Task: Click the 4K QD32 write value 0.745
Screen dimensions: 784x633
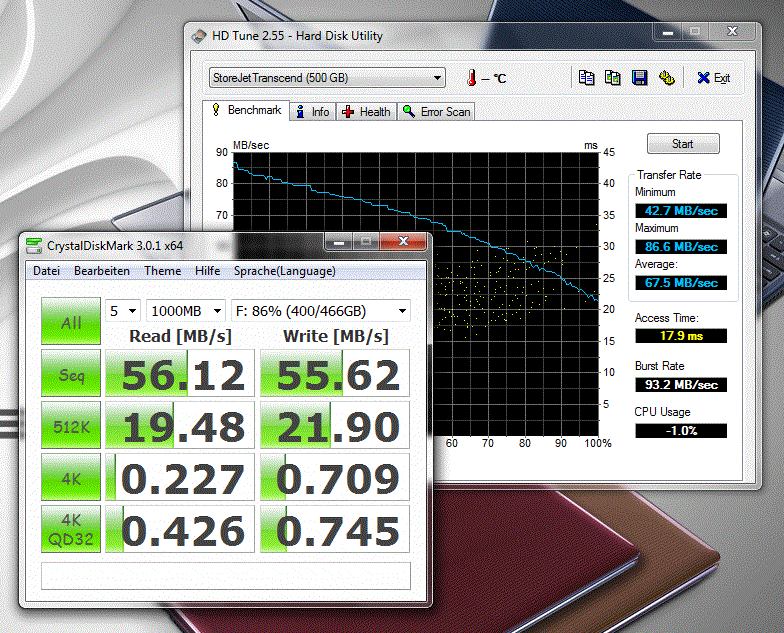Action: (335, 529)
